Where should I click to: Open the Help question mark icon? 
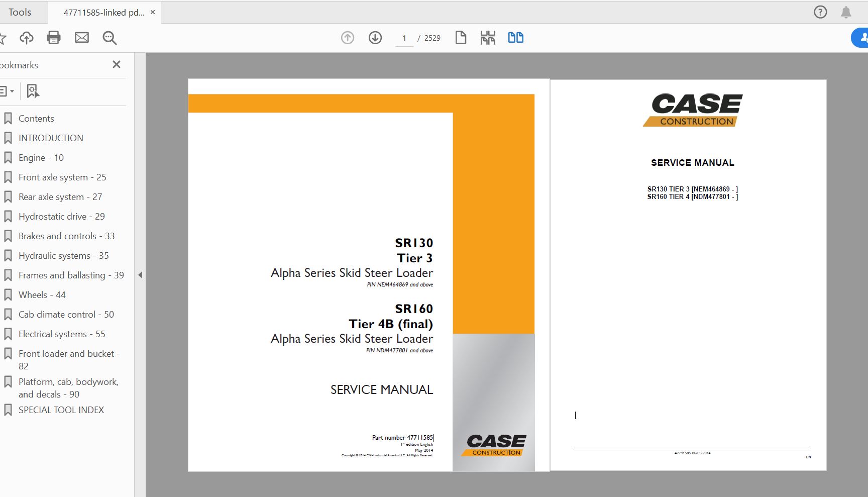(820, 12)
